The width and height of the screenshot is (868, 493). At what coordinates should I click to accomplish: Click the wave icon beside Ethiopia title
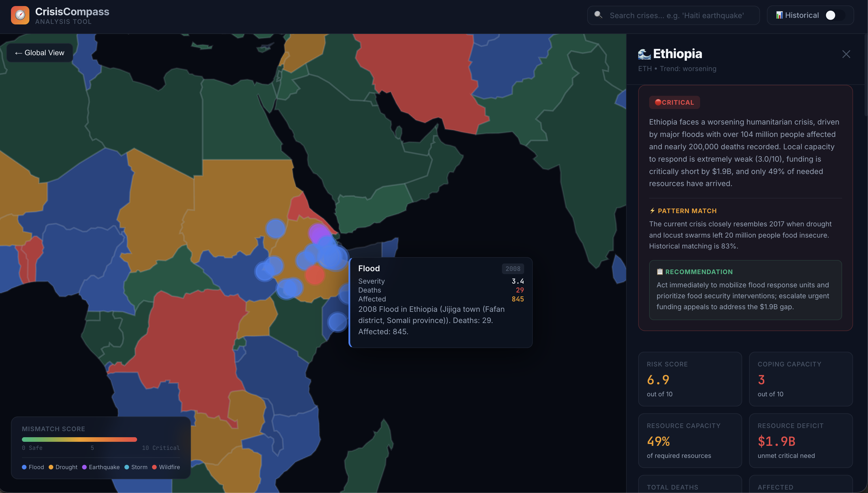(644, 54)
